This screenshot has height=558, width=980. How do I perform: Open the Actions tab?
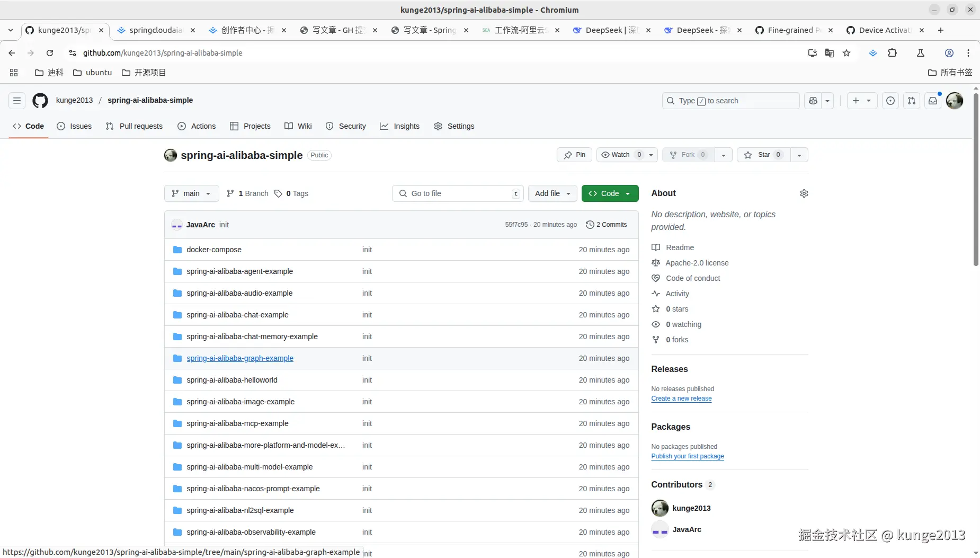197,126
